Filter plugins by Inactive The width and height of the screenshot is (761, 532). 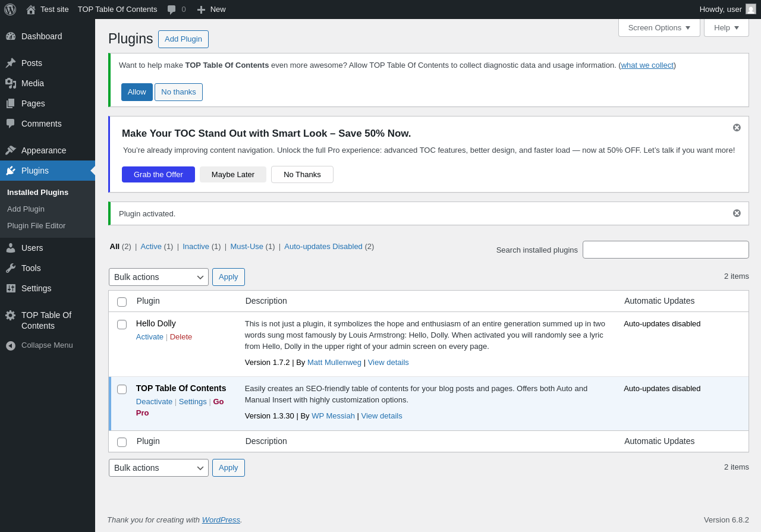coord(196,247)
